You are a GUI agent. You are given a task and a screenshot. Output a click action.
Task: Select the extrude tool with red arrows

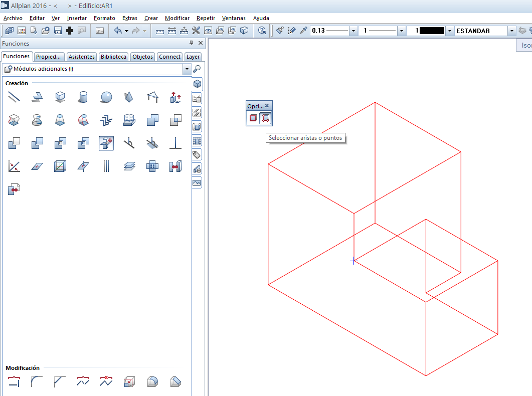tap(175, 97)
